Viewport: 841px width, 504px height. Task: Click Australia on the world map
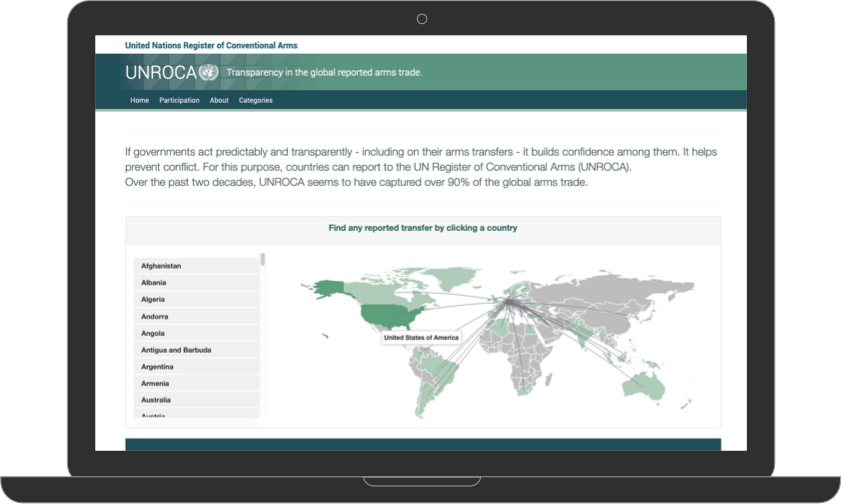coord(643,387)
